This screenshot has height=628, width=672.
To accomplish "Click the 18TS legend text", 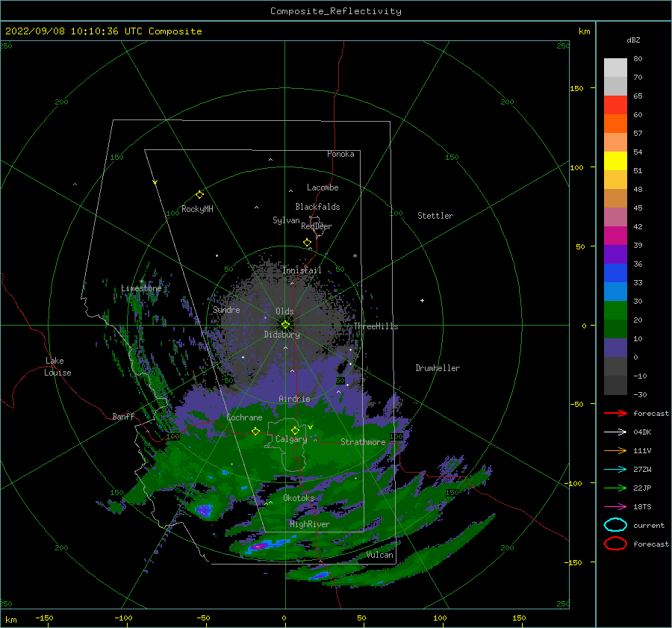I will point(642,507).
